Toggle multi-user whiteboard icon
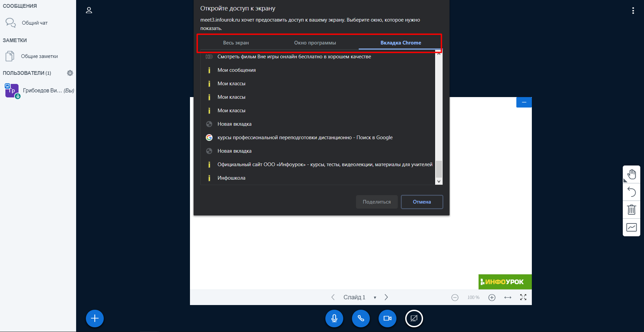This screenshot has height=332, width=644. tap(632, 228)
